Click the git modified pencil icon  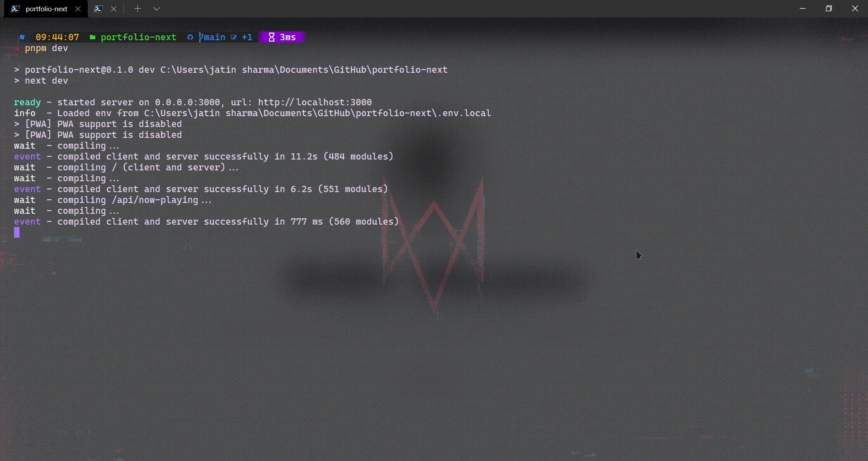(x=234, y=38)
